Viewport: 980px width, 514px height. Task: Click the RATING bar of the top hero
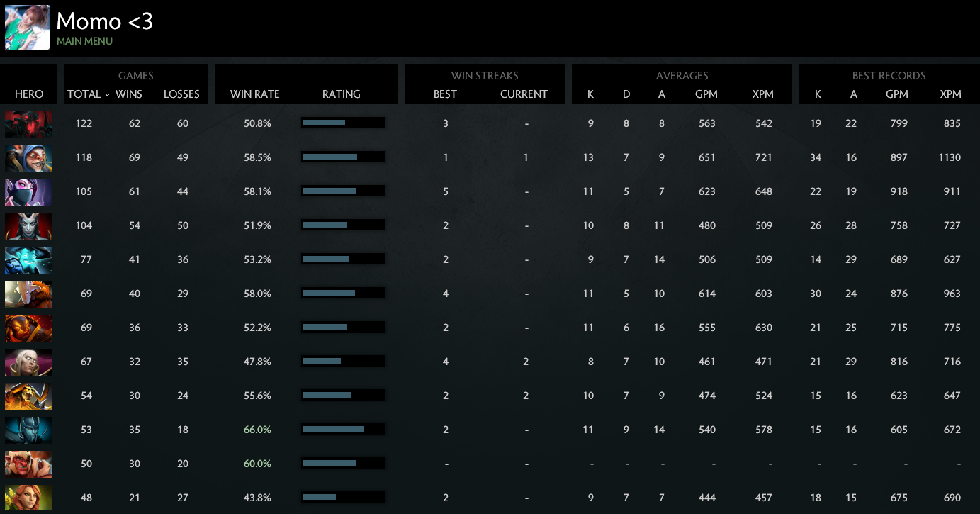point(343,122)
